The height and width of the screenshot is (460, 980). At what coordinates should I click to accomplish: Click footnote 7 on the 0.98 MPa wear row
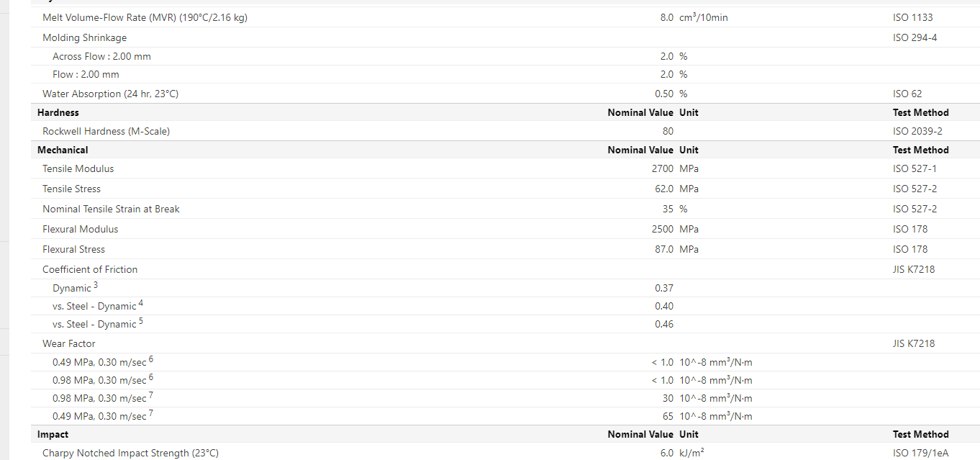coord(151,396)
